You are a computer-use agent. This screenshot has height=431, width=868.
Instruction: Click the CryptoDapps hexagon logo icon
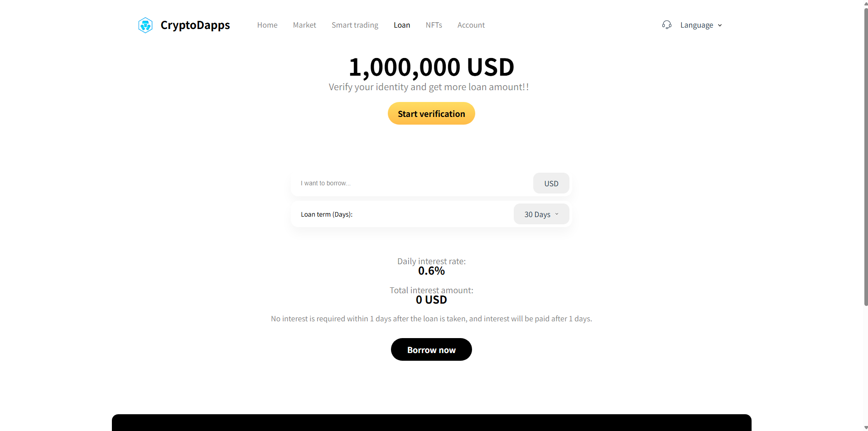tap(145, 25)
